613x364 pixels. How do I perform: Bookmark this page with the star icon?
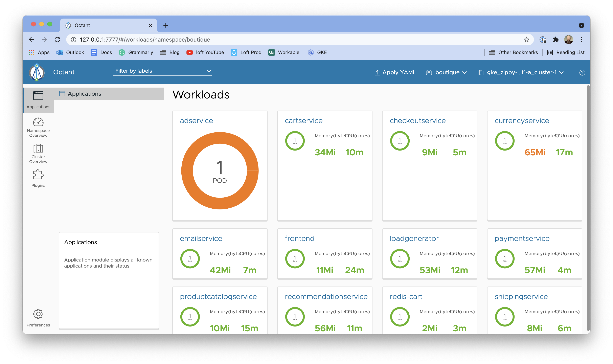point(526,40)
